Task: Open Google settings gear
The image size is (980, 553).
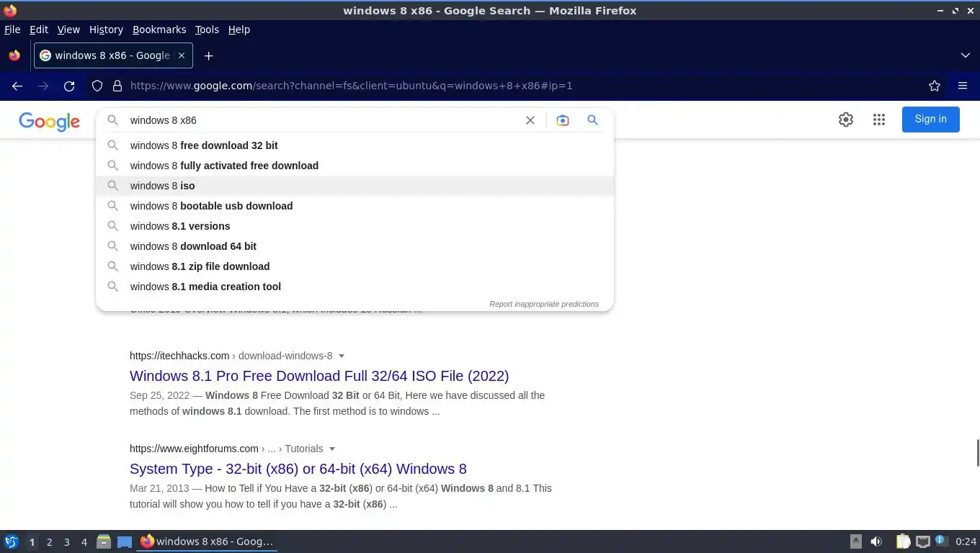Action: click(x=846, y=120)
